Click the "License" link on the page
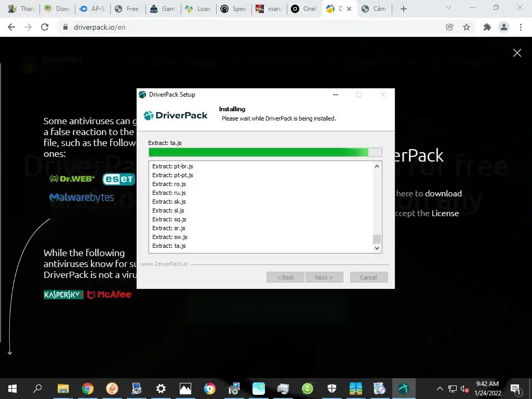532x399 pixels. tap(445, 213)
